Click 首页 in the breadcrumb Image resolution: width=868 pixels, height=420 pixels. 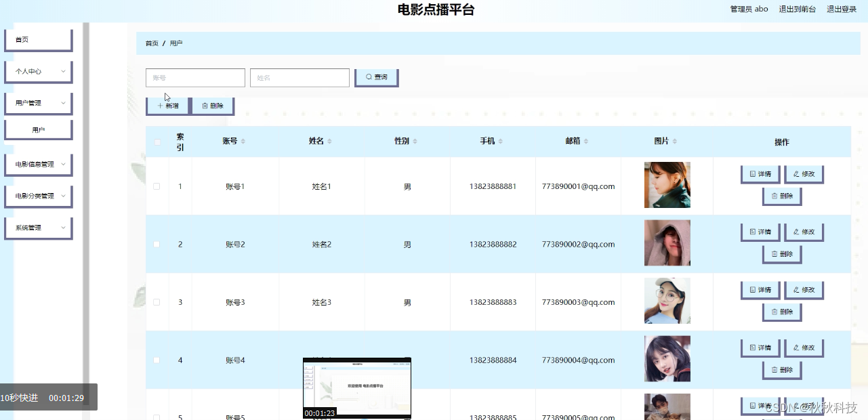pyautogui.click(x=152, y=43)
